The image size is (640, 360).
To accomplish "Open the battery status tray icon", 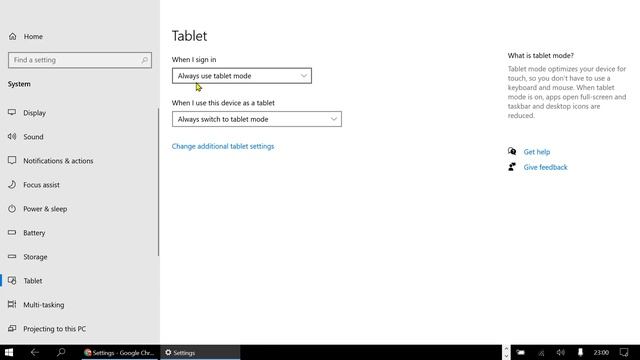I will [521, 352].
